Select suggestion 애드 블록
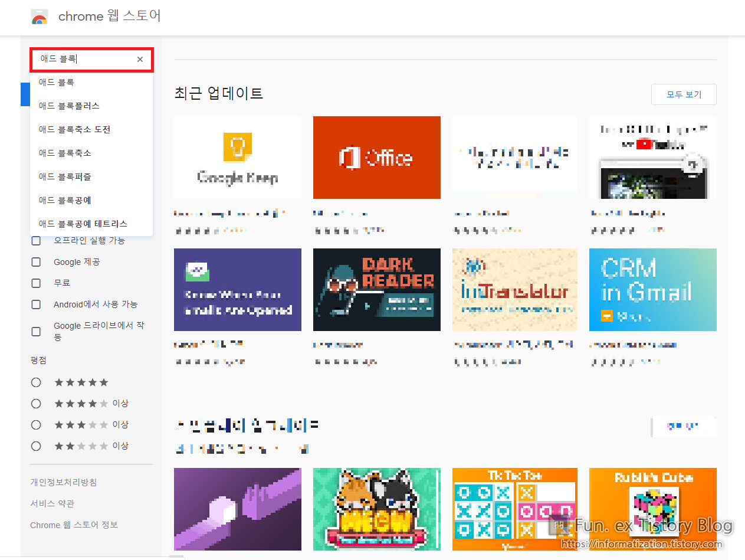This screenshot has height=560, width=745. 91,83
